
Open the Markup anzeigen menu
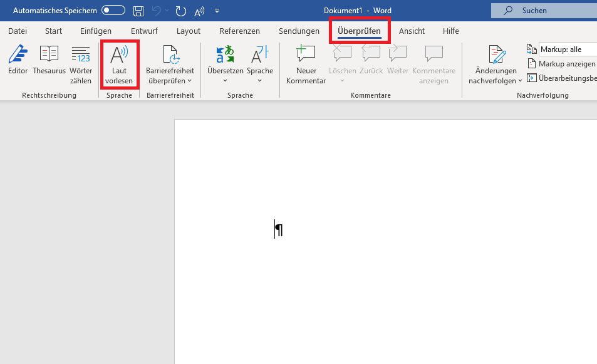(561, 63)
